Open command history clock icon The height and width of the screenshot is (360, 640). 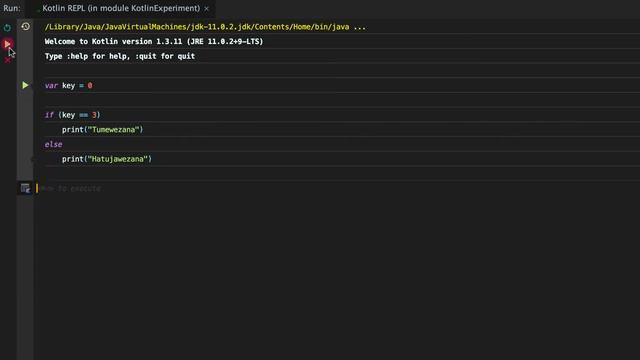25,27
